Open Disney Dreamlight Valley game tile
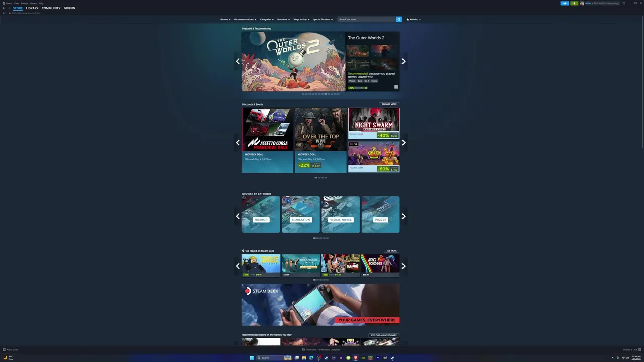Image resolution: width=644 pixels, height=362 pixels. (x=301, y=265)
